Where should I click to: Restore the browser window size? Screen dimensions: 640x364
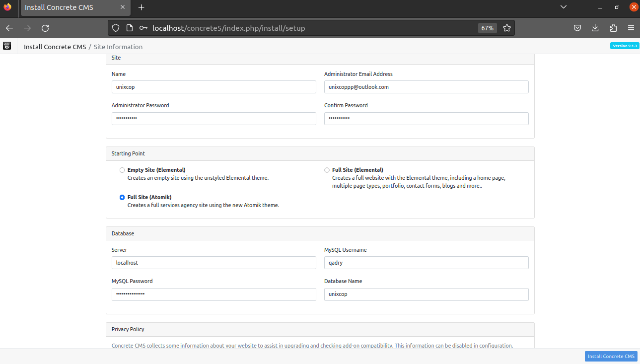point(617,7)
